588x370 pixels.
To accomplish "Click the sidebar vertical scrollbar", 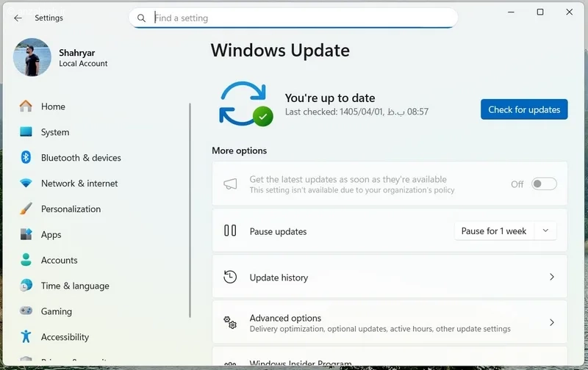I will (190, 211).
